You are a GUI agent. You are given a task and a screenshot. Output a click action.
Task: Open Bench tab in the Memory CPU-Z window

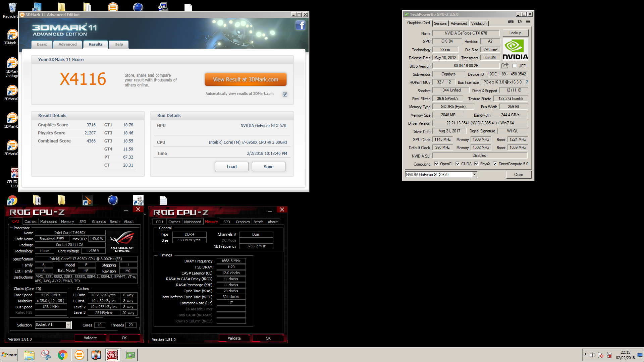coord(259,222)
